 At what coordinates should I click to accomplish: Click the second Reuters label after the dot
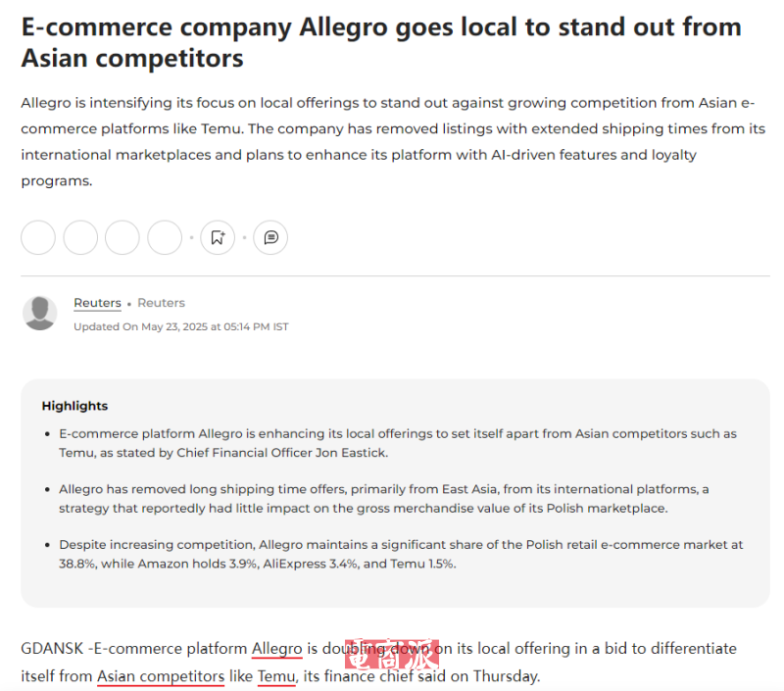pos(161,302)
